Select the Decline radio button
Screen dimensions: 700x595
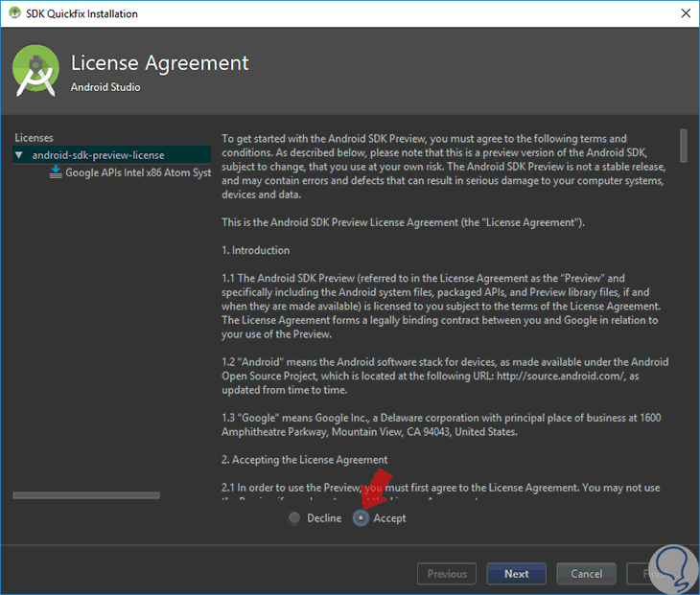pyautogui.click(x=294, y=518)
